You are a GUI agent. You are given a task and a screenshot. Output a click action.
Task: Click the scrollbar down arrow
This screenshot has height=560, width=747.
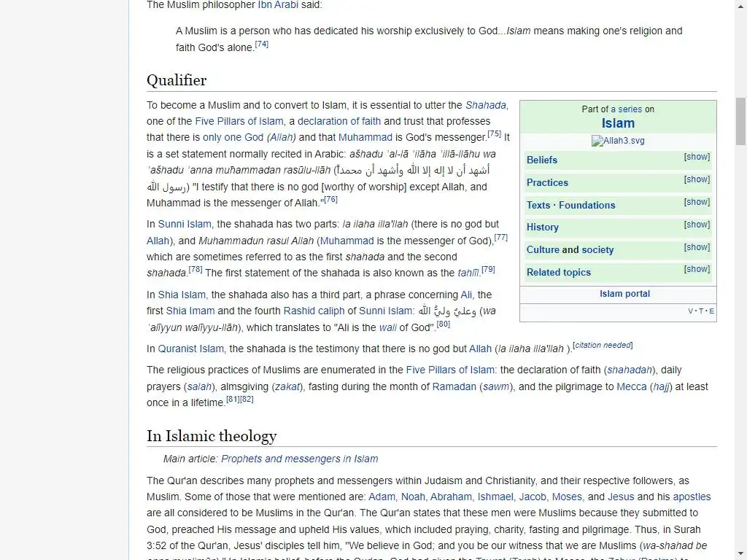pyautogui.click(x=741, y=555)
